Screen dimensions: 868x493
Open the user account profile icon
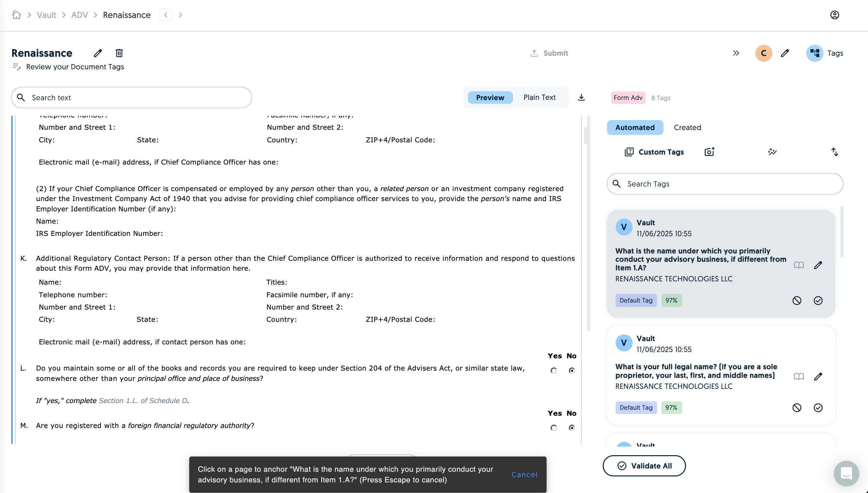tap(834, 15)
